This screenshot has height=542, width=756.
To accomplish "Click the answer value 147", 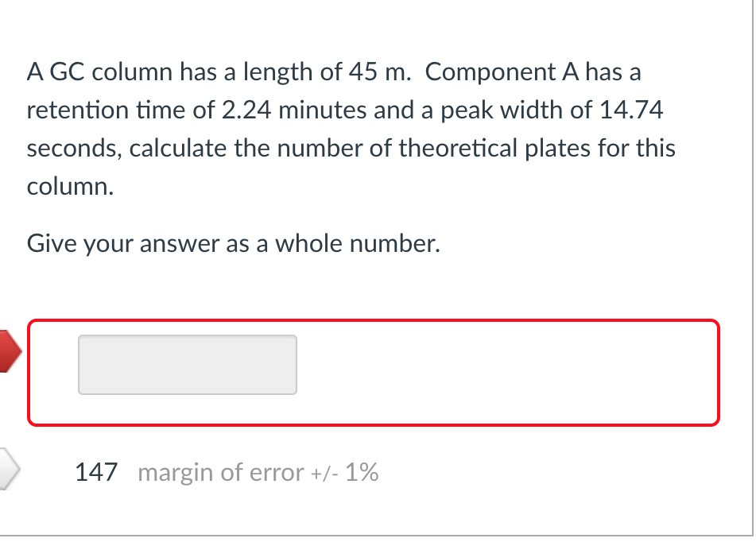I will pos(95,471).
